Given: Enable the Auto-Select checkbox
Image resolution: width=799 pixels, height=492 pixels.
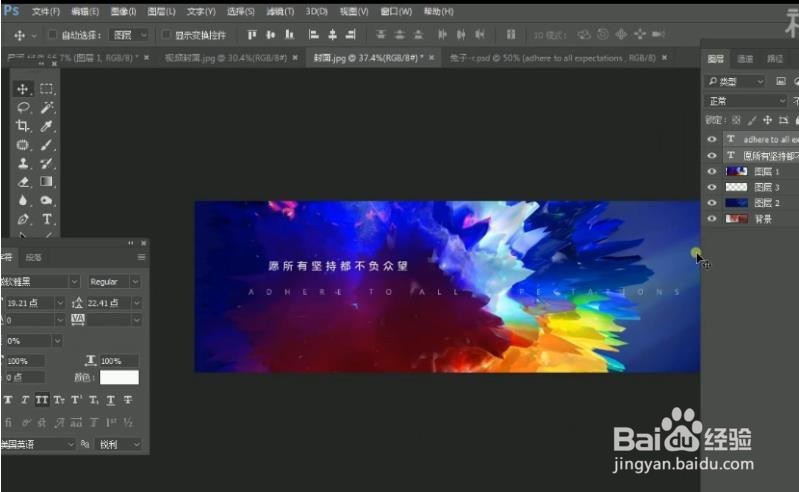Looking at the screenshot, I should (52, 35).
